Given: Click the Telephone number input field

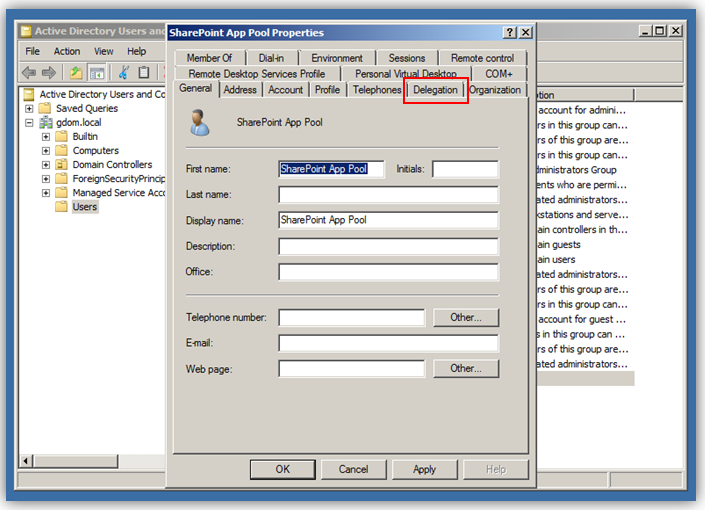Looking at the screenshot, I should tap(352, 318).
